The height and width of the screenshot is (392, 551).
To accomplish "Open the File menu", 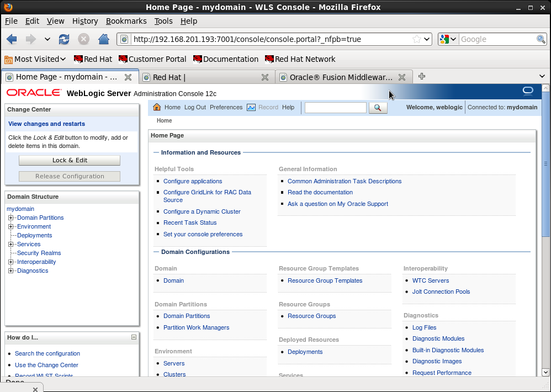I will (11, 21).
